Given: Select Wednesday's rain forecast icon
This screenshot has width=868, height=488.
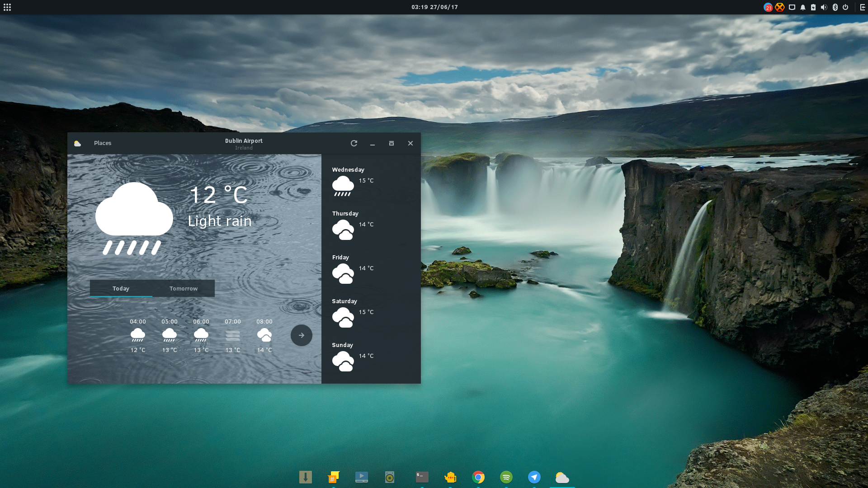Looking at the screenshot, I should 343,186.
